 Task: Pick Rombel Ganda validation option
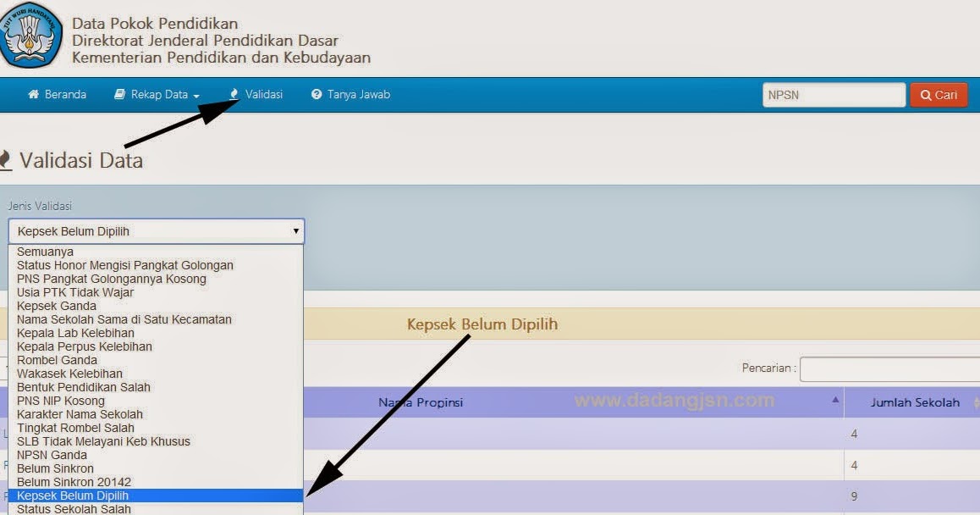(x=56, y=359)
